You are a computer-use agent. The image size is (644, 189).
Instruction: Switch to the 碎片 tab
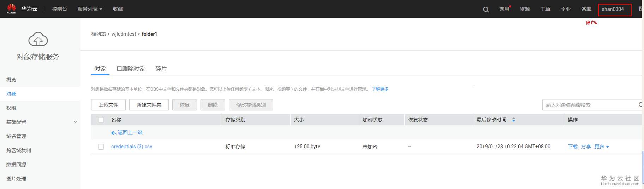point(161,69)
